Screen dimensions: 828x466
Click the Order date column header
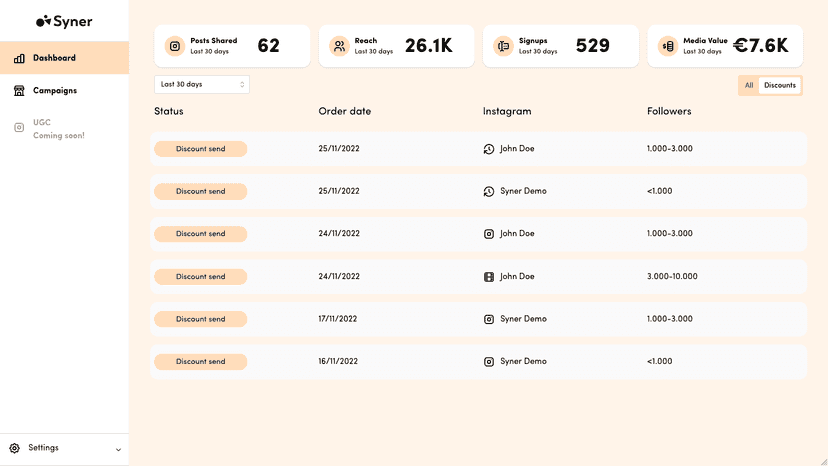point(345,111)
